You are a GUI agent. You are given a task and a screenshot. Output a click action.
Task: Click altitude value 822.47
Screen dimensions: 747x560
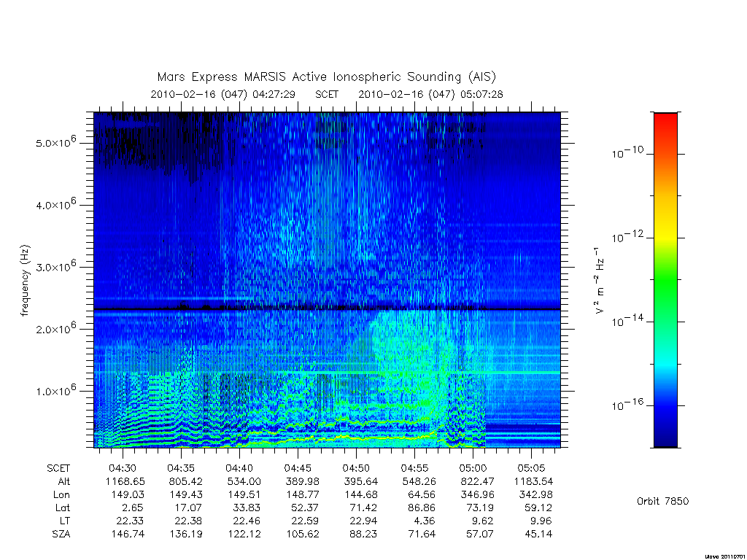(477, 481)
